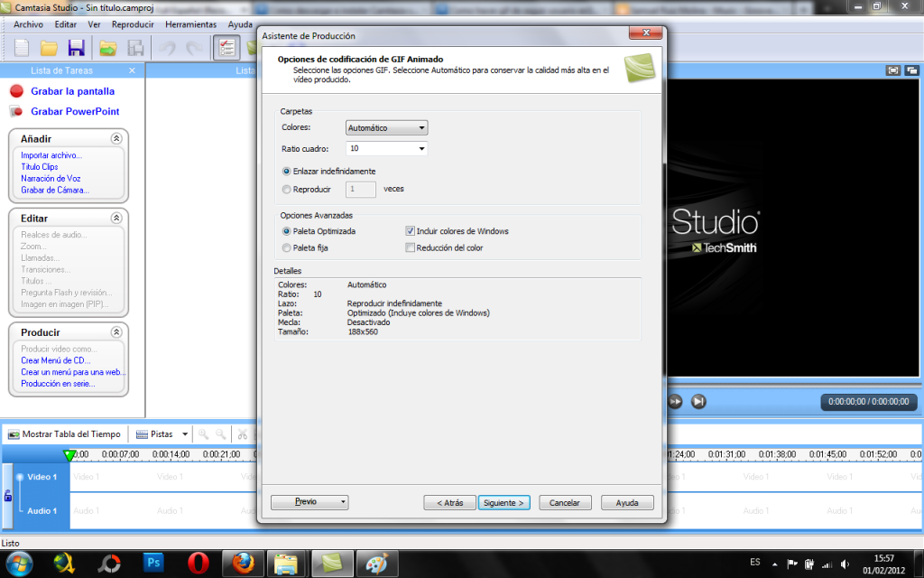Close the Lista de Tareas panel

[x=132, y=70]
